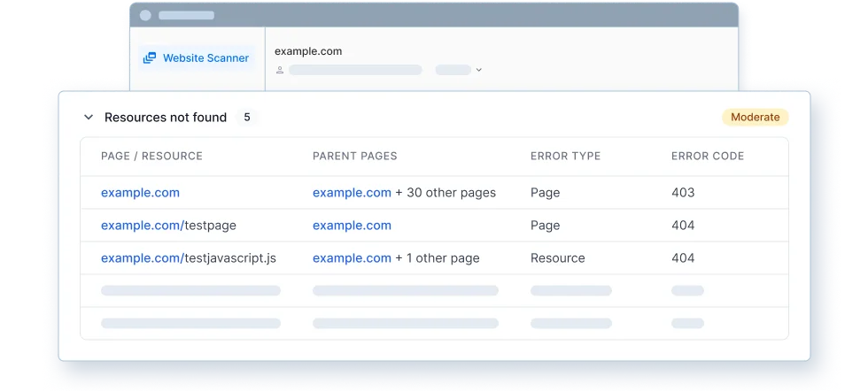Open parent page example.com with 1 other page
This screenshot has height=391, width=868.
[x=353, y=257]
